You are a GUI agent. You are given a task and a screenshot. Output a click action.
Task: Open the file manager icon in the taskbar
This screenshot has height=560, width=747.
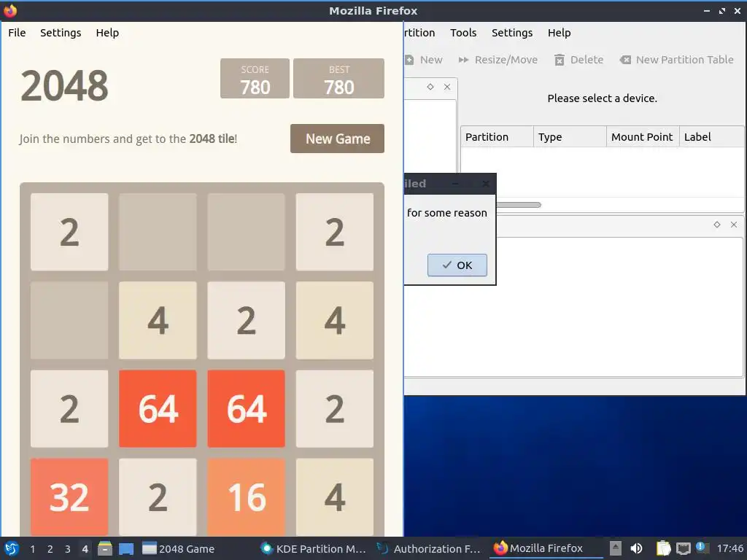tap(105, 548)
